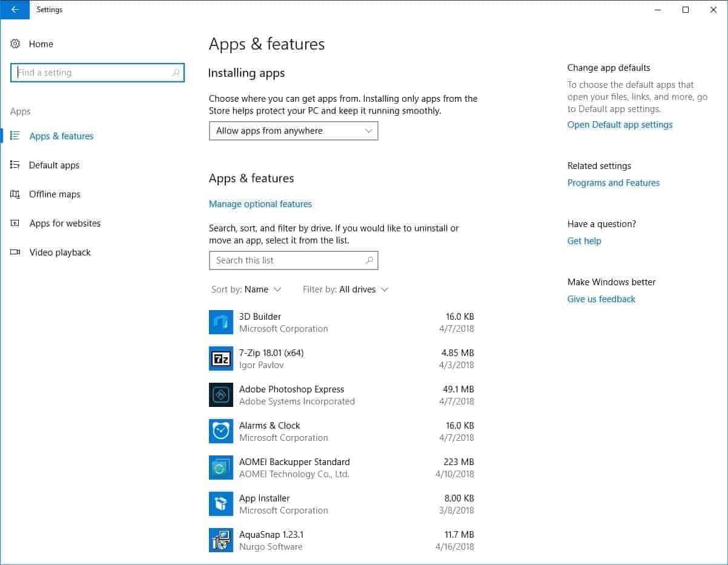Image resolution: width=728 pixels, height=565 pixels.
Task: Open Default app settings
Action: (x=620, y=125)
